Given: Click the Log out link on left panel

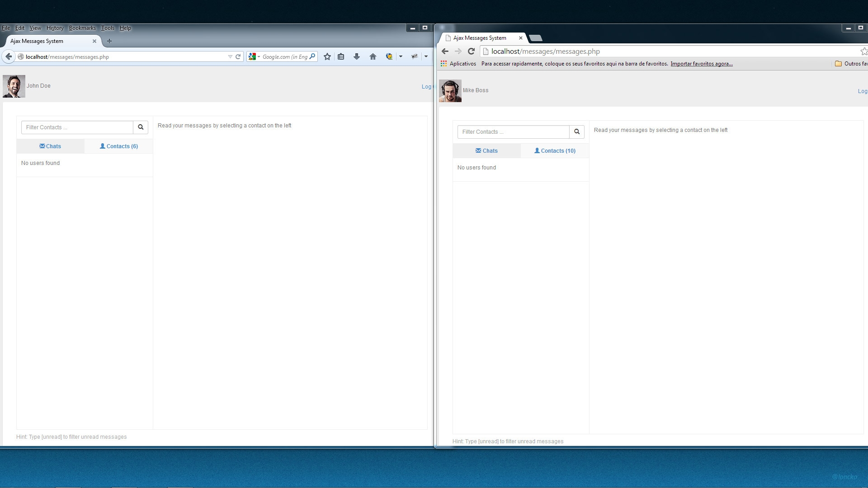Looking at the screenshot, I should pyautogui.click(x=426, y=86).
